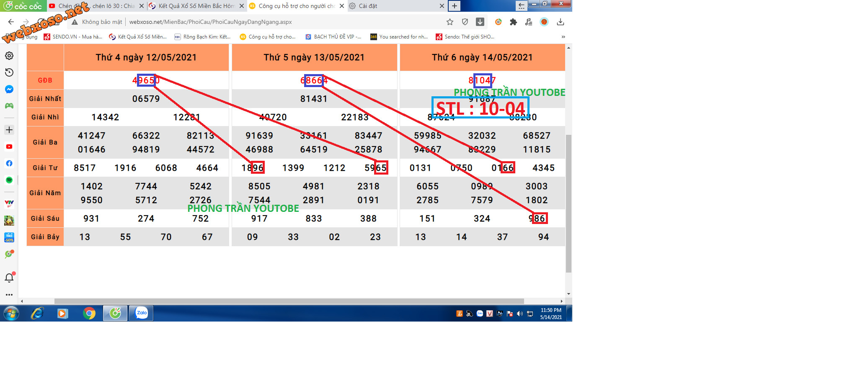Launch Spotify from the sidebar
This screenshot has width=868, height=381.
[x=9, y=180]
